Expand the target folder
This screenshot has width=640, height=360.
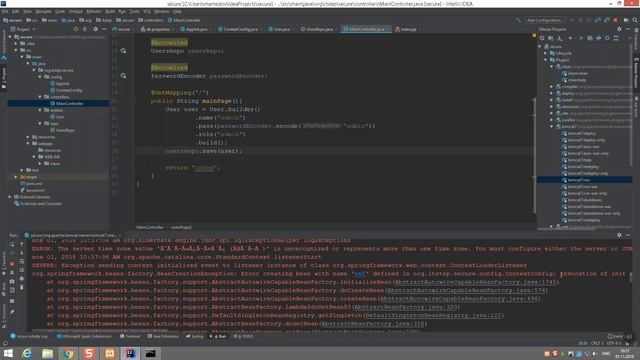click(16, 177)
